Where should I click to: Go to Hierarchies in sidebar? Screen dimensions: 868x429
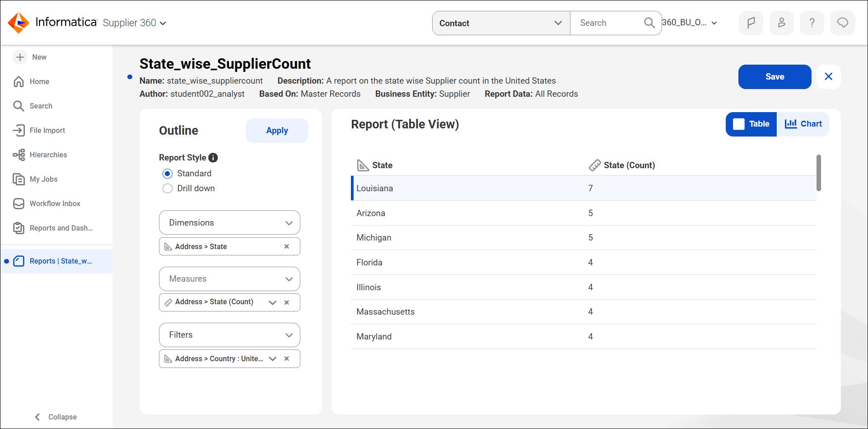[x=48, y=155]
